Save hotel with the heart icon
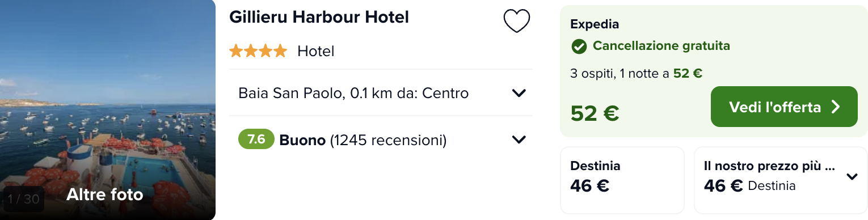This screenshot has height=220, width=868. (x=517, y=21)
